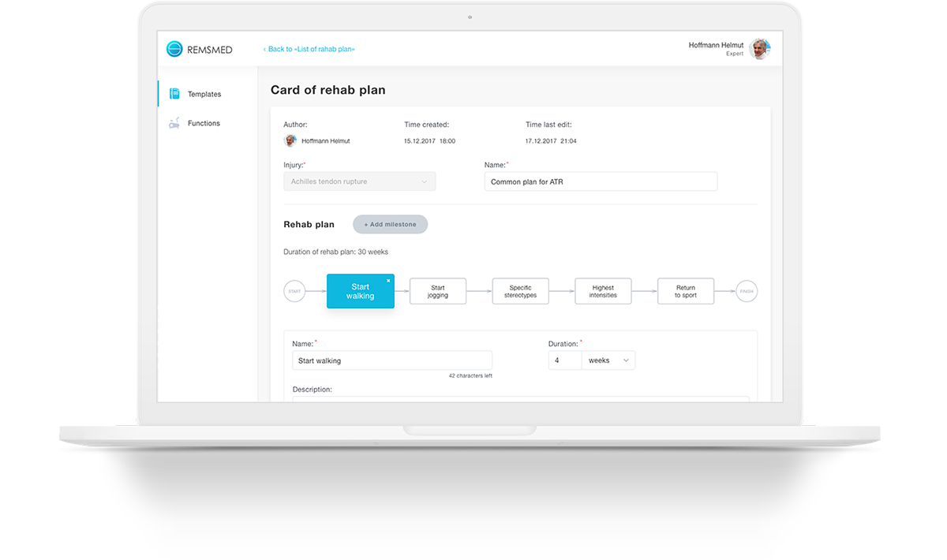Click the 42 characters left hint
This screenshot has width=947, height=560.
(x=470, y=375)
